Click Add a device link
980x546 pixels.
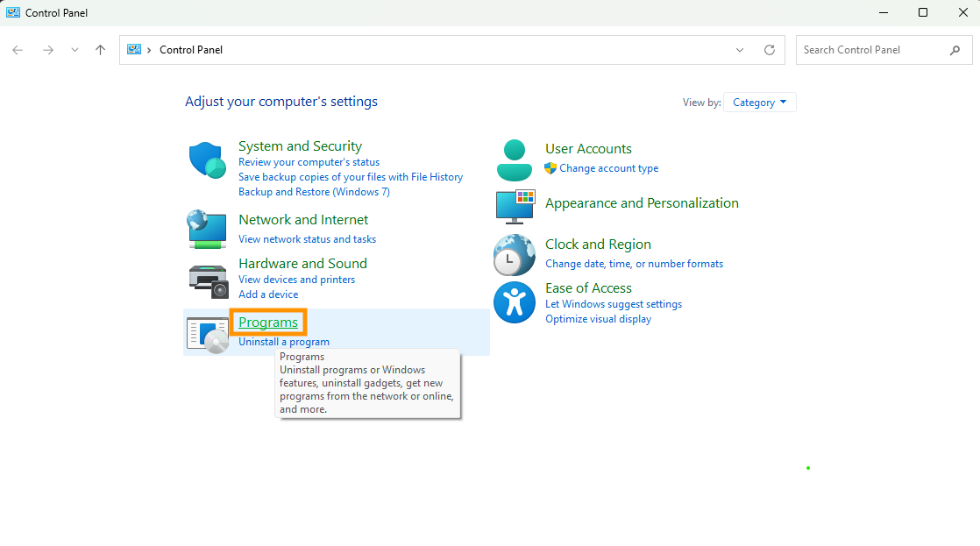(268, 294)
